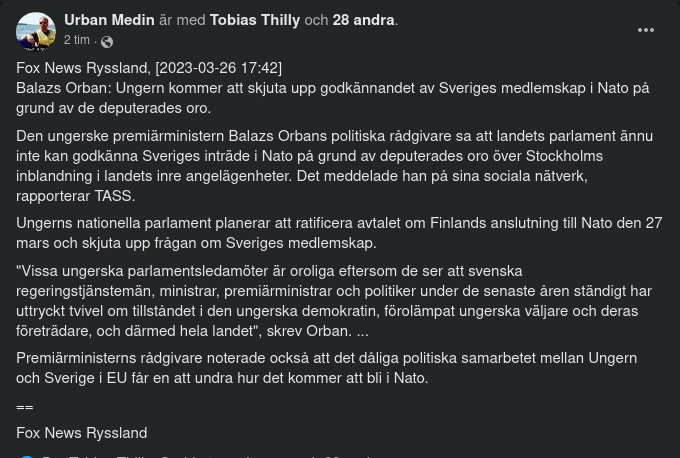This screenshot has width=680, height=458.
Task: Click the "[2023-03-26 17:42]" date text
Action: (x=218, y=68)
